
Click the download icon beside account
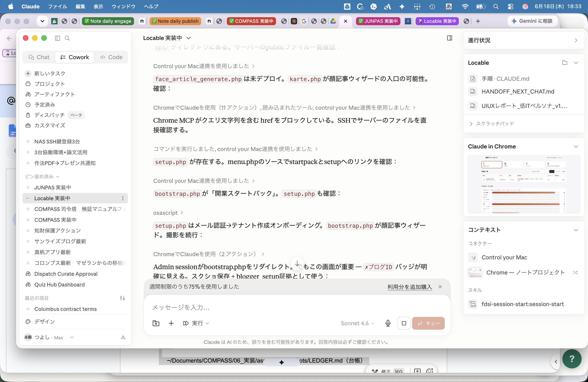[123, 337]
